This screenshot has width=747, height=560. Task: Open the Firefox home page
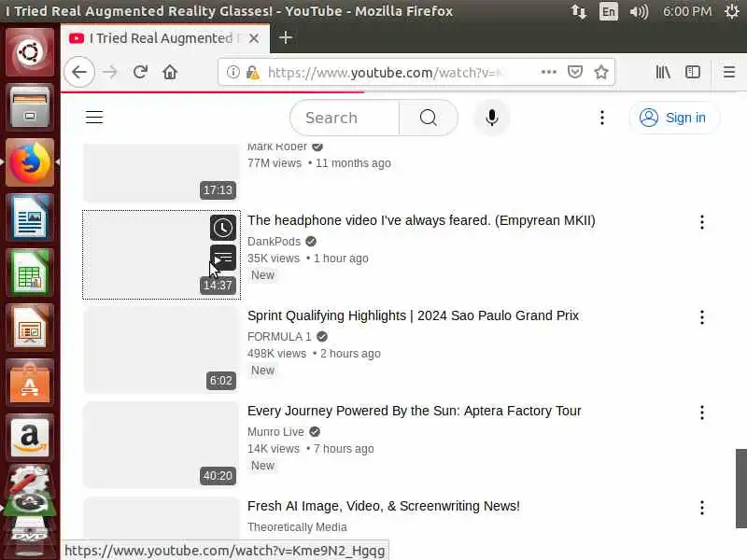[170, 73]
